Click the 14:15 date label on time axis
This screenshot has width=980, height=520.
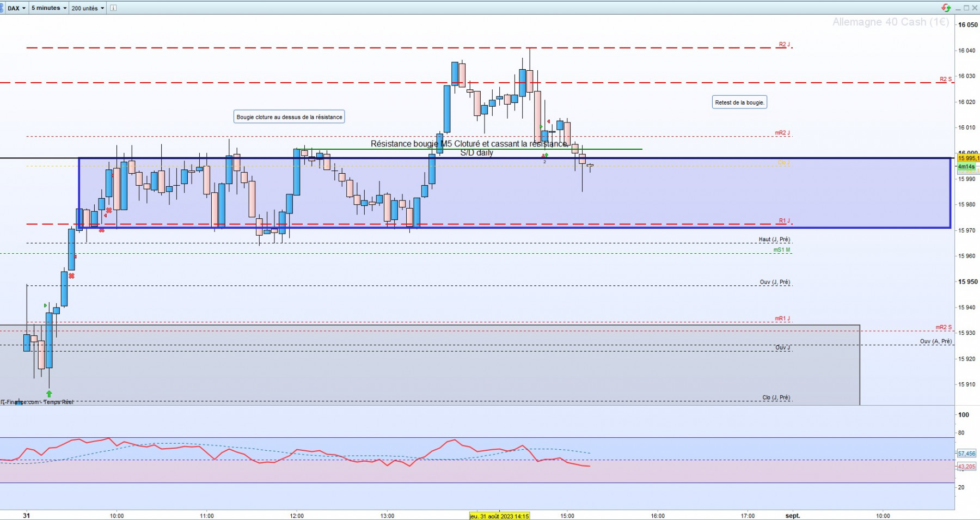[x=499, y=516]
